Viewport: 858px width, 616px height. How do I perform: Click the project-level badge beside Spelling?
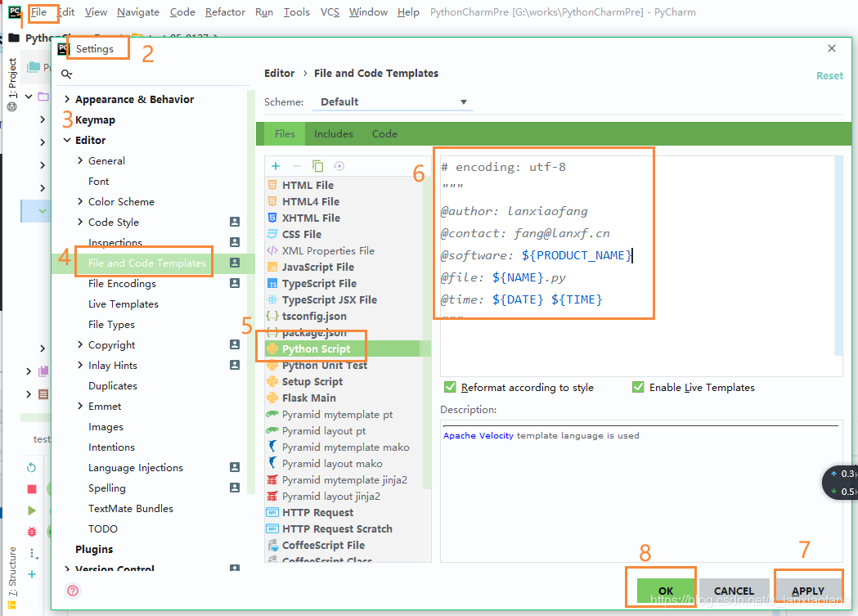click(235, 488)
